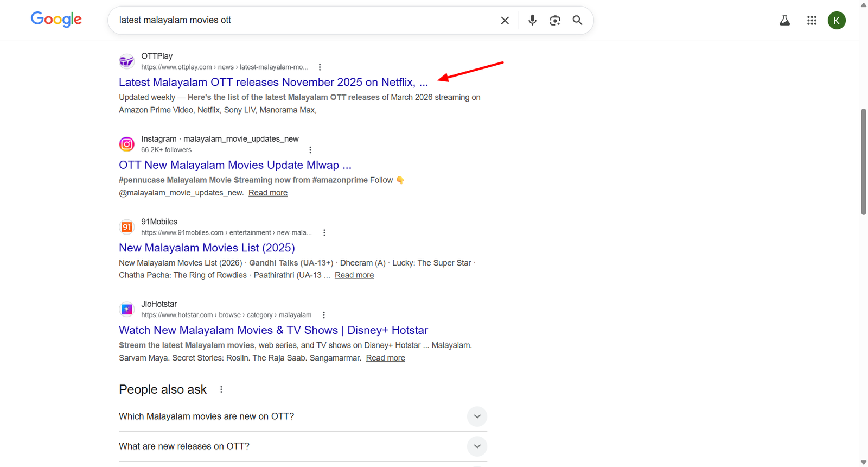
Task: Open People also ask options menu
Action: [x=221, y=389]
